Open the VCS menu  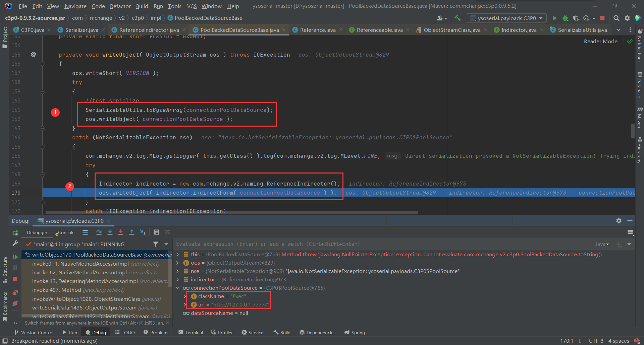(x=192, y=6)
